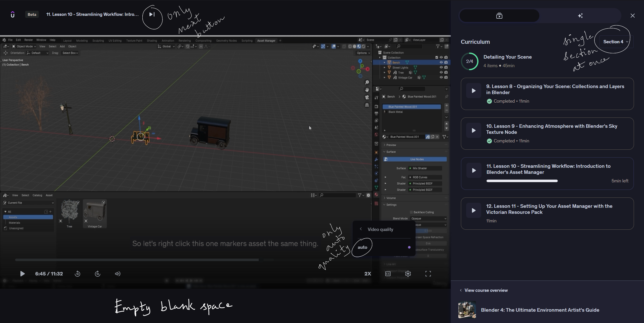
Task: Open the player settings gear
Action: coord(408,274)
